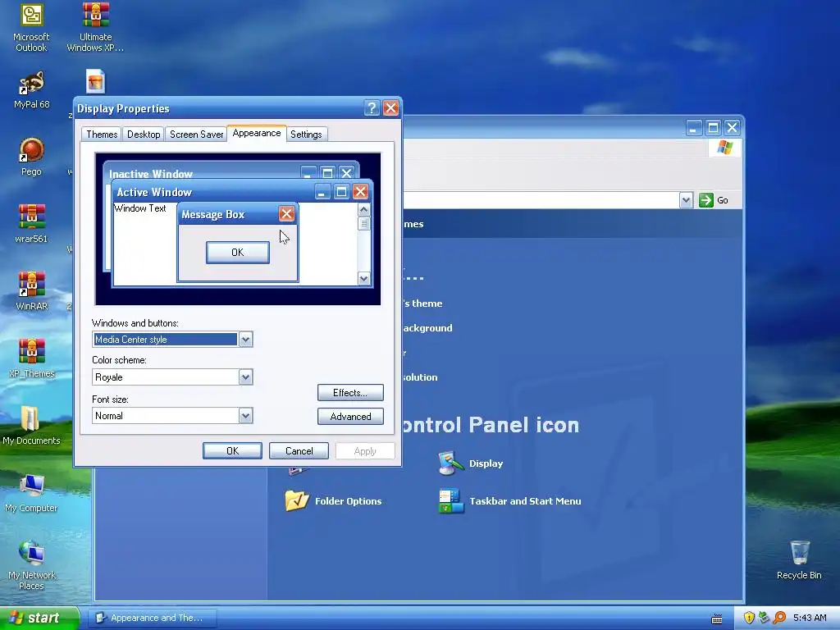Click the orange magnifier tray icon
Image resolution: width=840 pixels, height=630 pixels.
(779, 618)
